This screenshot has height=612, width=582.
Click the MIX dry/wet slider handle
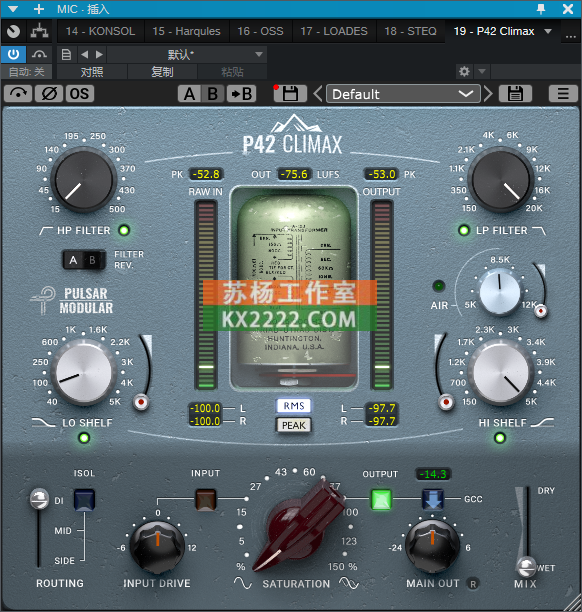526,567
